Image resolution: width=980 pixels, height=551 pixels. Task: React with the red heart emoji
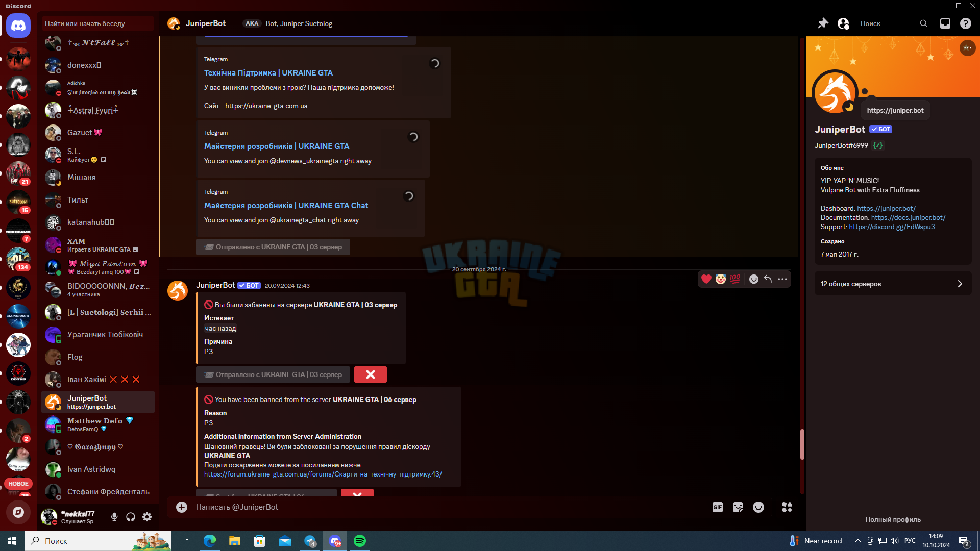706,279
